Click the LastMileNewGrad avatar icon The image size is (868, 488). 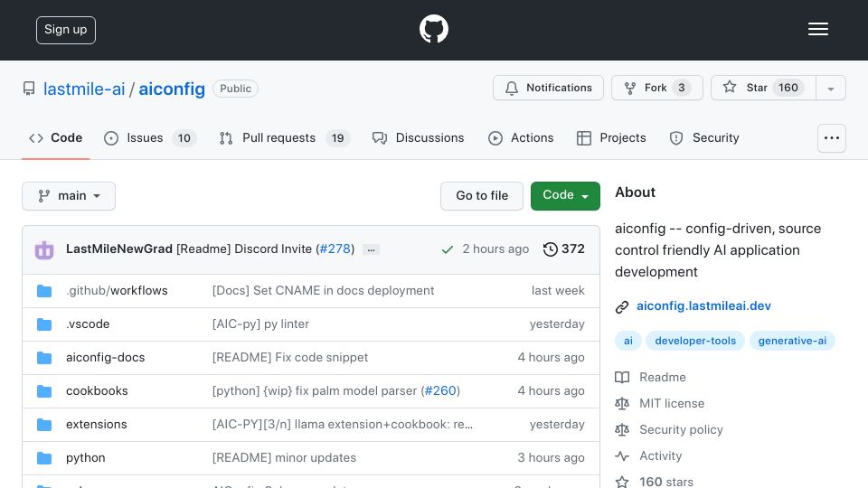pyautogui.click(x=44, y=249)
